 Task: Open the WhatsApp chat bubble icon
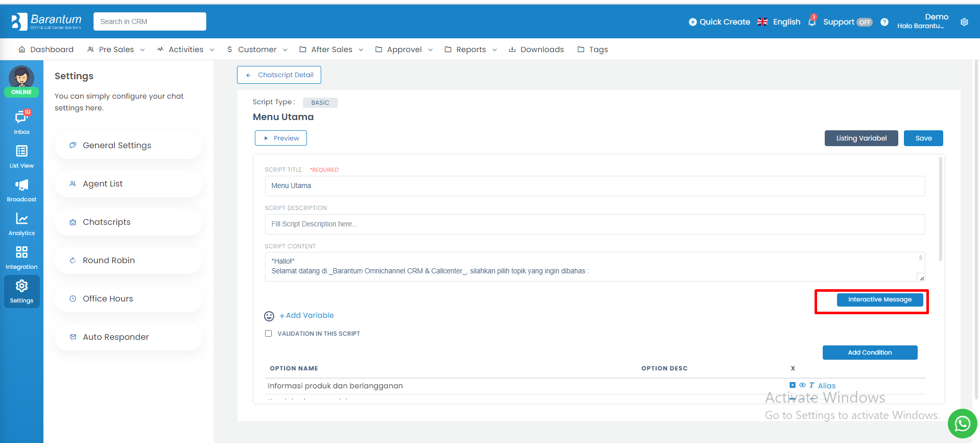(962, 424)
